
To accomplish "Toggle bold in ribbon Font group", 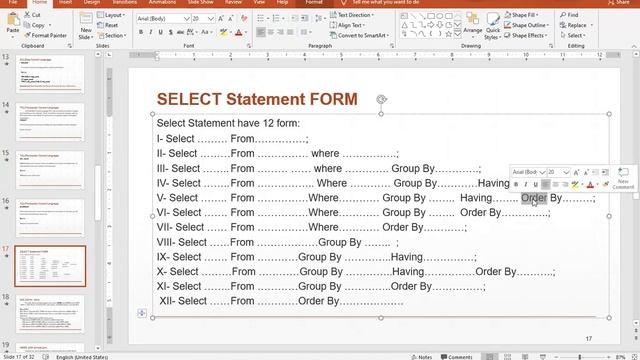I will (141, 32).
